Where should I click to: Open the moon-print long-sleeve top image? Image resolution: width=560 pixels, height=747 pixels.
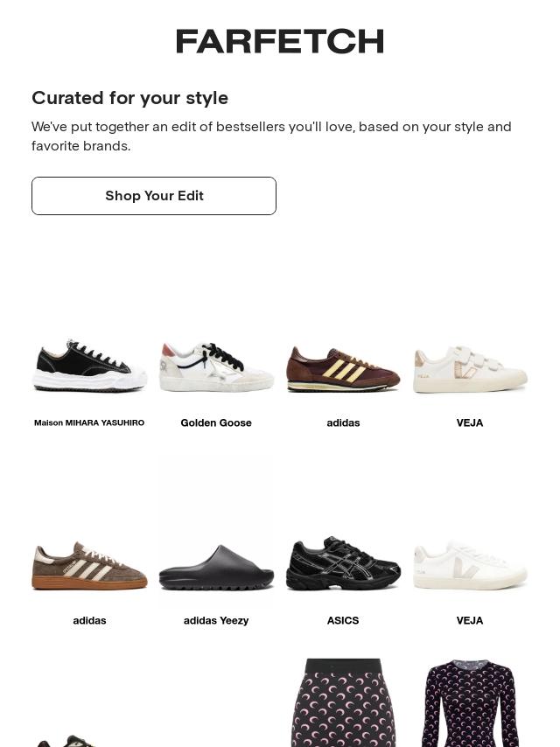tap(470, 702)
